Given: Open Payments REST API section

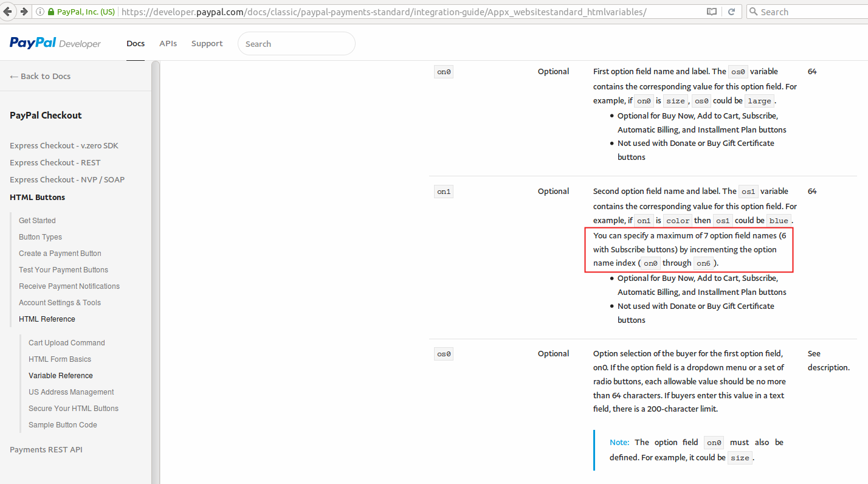Looking at the screenshot, I should [x=46, y=449].
